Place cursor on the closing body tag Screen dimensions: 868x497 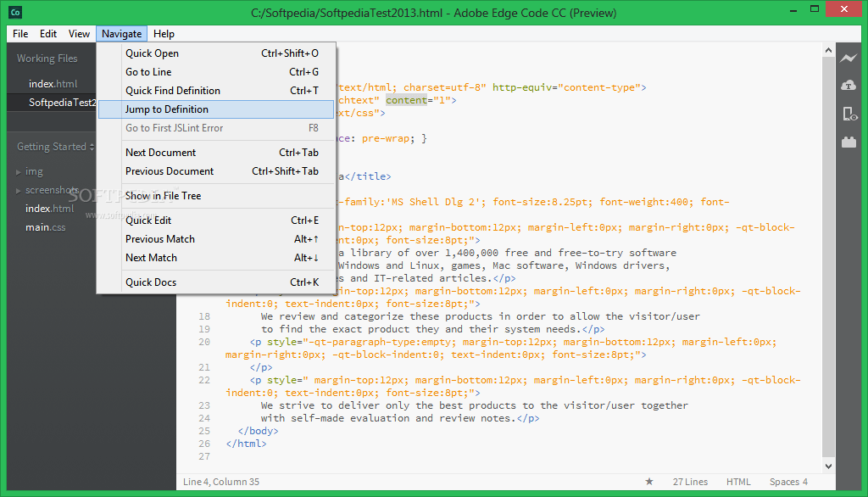click(258, 431)
